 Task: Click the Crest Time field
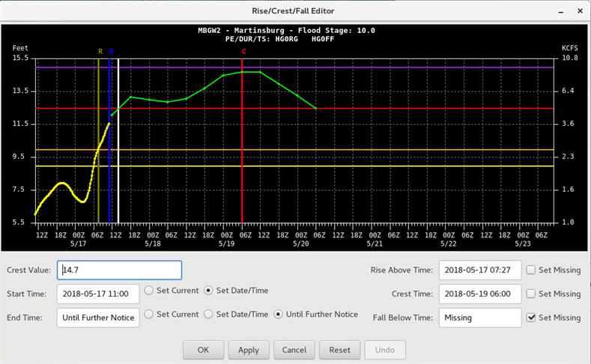pyautogui.click(x=480, y=294)
